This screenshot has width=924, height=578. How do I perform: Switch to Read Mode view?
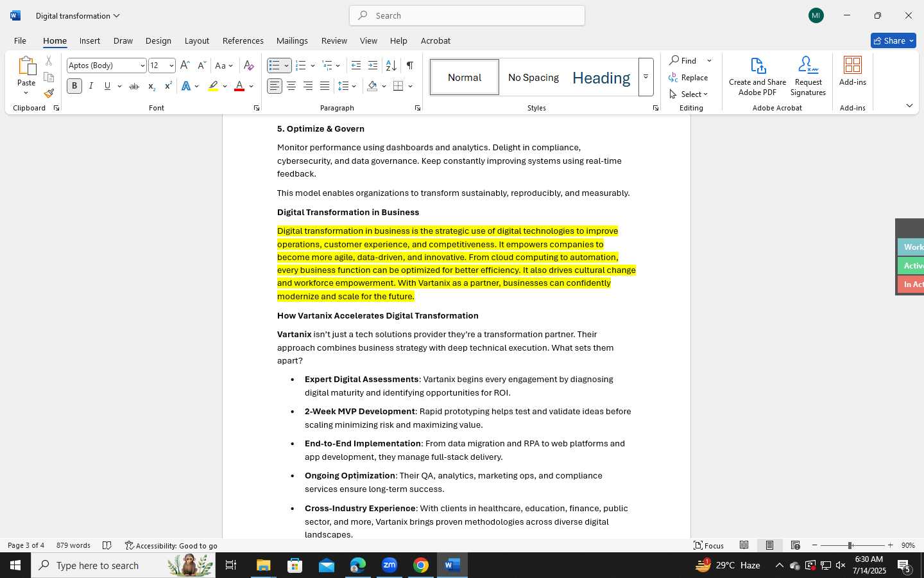point(744,545)
